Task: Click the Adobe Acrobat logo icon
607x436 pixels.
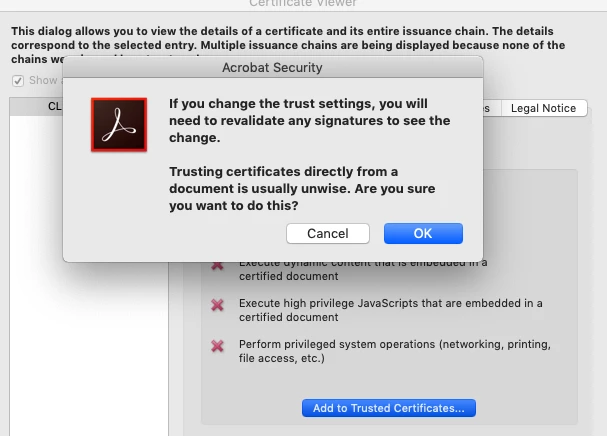Action: click(119, 125)
